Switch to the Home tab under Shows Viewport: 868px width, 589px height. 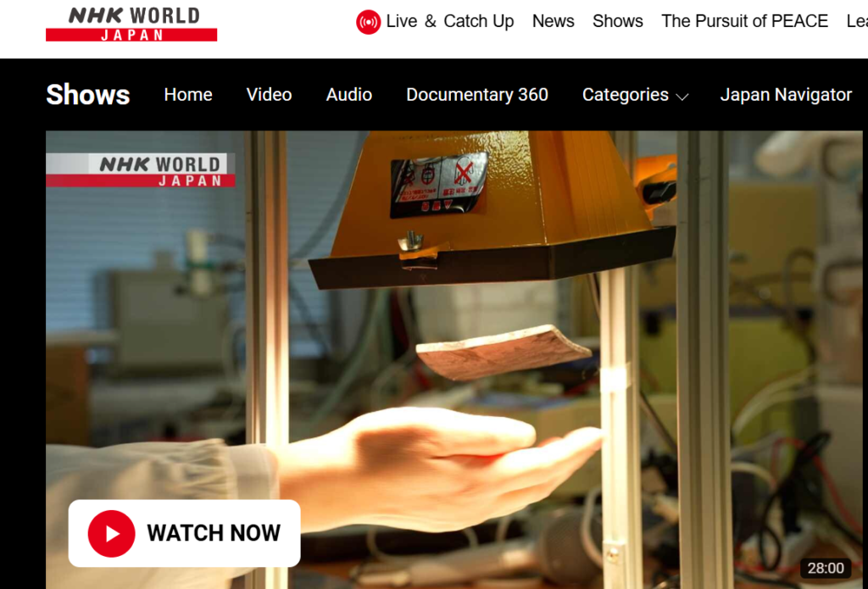coord(188,95)
